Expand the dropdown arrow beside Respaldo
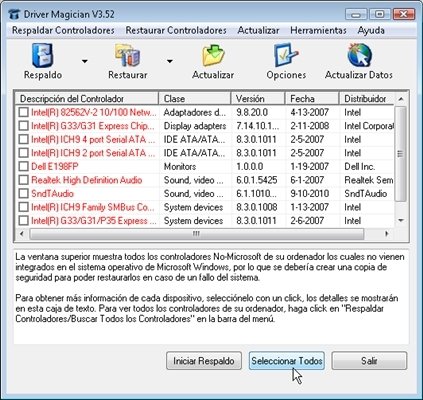 (85, 61)
